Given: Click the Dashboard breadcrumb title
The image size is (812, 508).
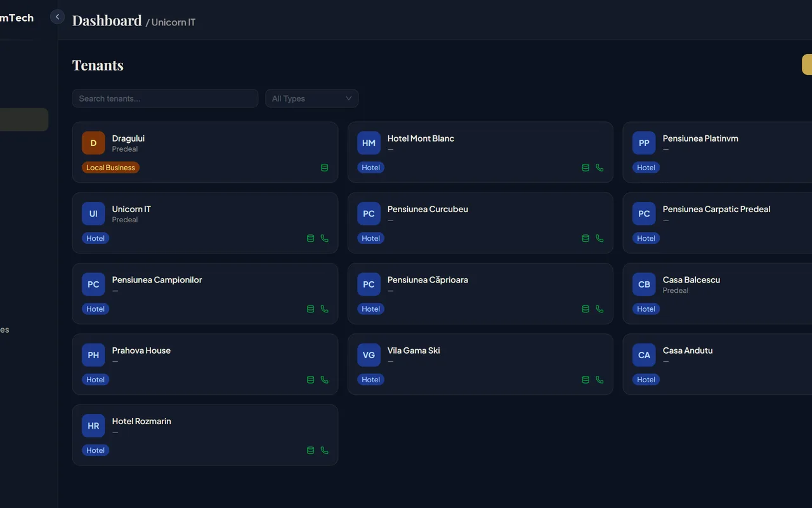Looking at the screenshot, I should (107, 20).
